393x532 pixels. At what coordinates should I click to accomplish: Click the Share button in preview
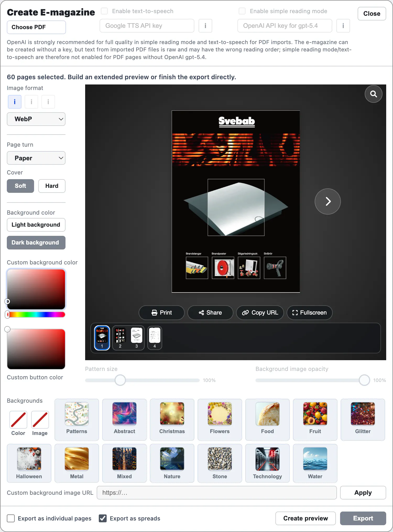coord(210,313)
